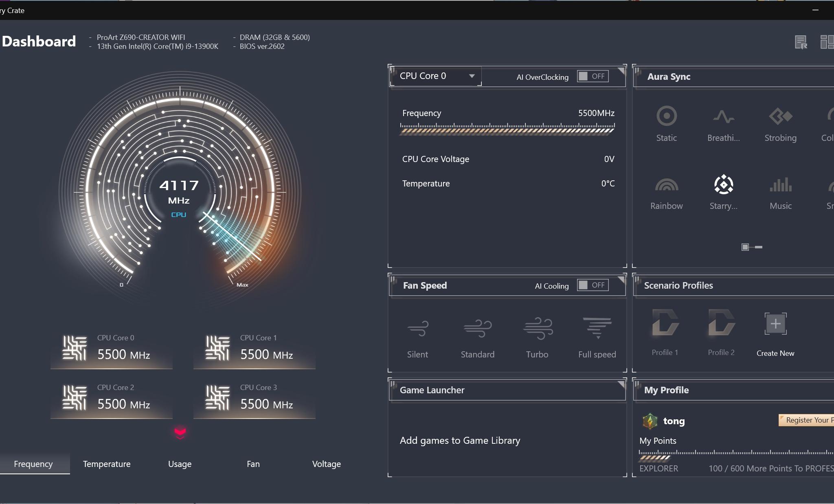Minimize the Armoury Crate window
The height and width of the screenshot is (504, 834).
[x=815, y=10]
